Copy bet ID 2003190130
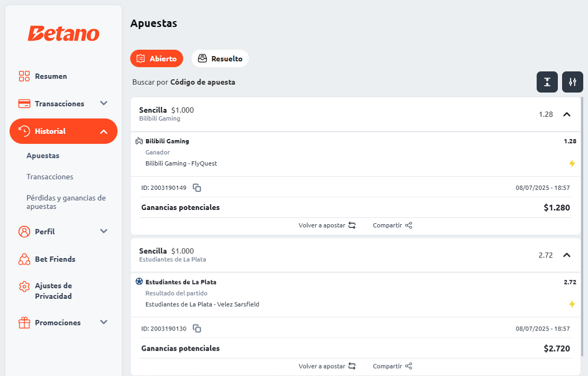The width and height of the screenshot is (588, 376). coord(197,328)
